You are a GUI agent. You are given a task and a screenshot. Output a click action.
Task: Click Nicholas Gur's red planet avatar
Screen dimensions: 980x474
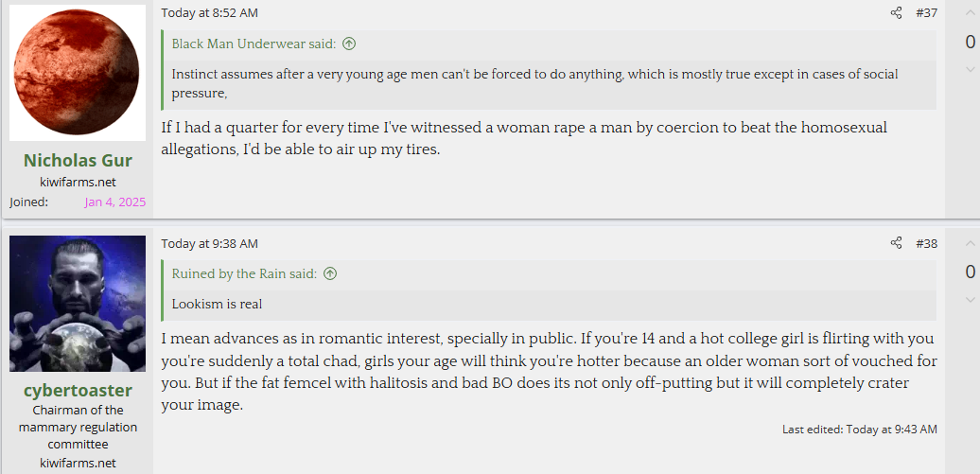coord(78,73)
